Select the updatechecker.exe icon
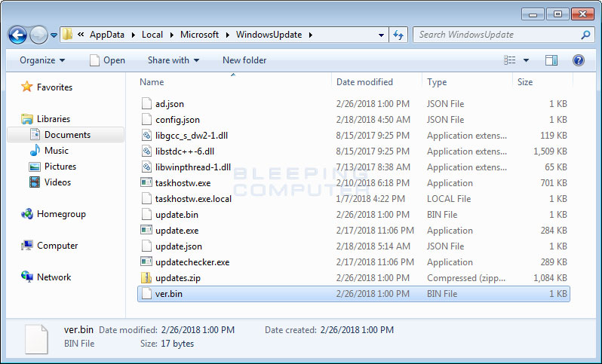 (x=146, y=262)
